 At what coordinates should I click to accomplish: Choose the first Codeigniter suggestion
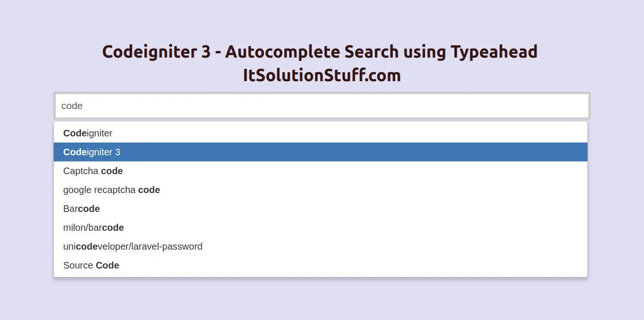pyautogui.click(x=321, y=133)
